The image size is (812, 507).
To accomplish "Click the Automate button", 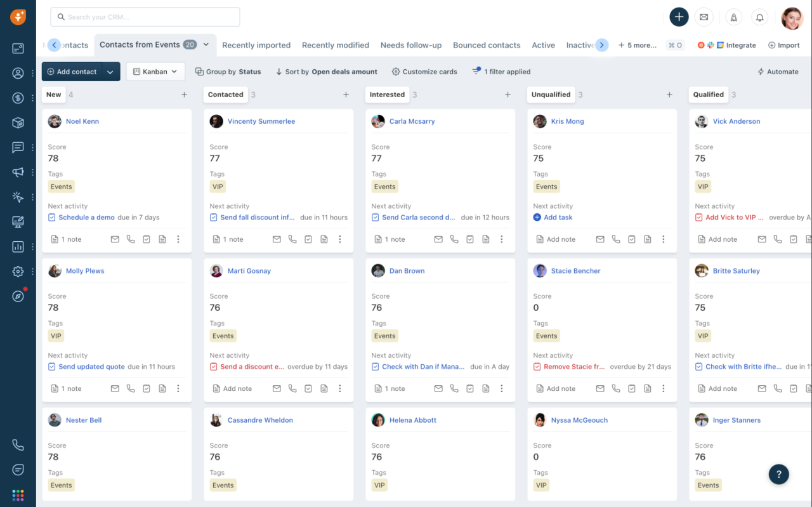I will tap(778, 72).
